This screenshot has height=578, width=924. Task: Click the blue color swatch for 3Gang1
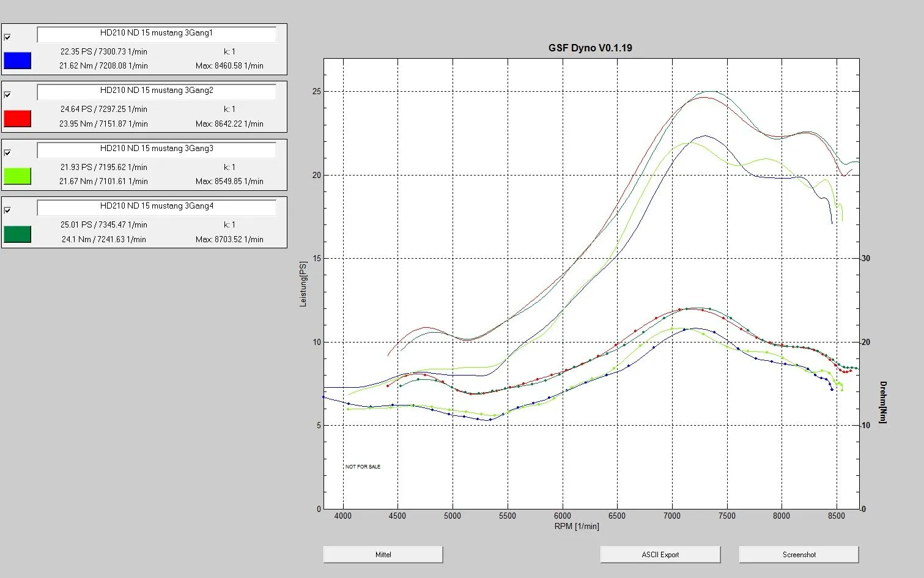[17, 61]
